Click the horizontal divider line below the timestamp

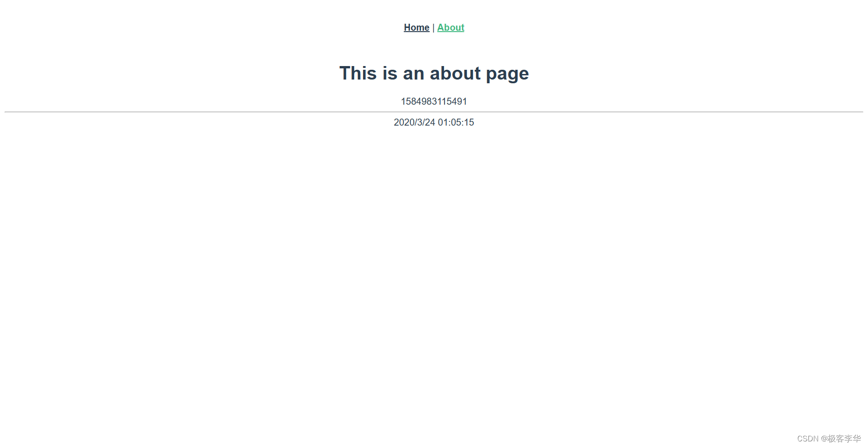[x=434, y=112]
